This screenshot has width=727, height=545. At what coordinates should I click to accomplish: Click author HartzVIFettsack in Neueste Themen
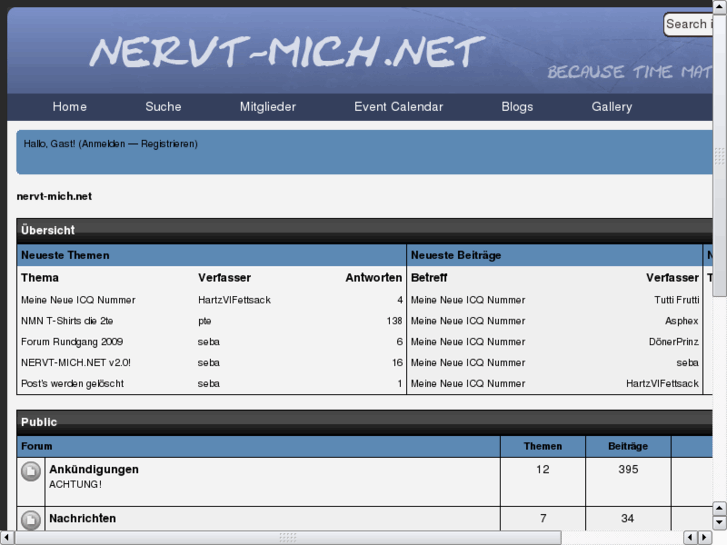(234, 300)
